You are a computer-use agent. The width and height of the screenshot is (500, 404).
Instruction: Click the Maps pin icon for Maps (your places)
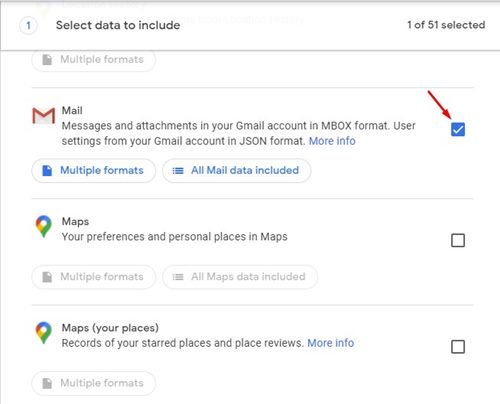44,333
